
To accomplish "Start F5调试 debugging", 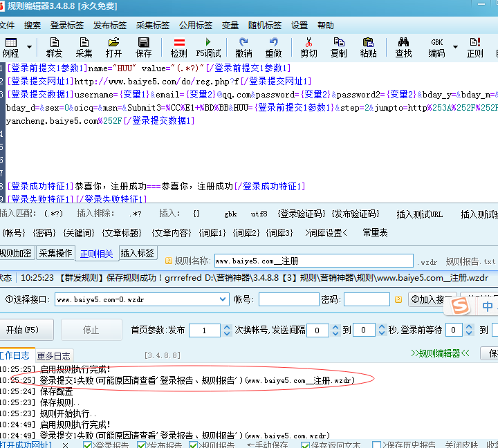I will click(x=208, y=47).
